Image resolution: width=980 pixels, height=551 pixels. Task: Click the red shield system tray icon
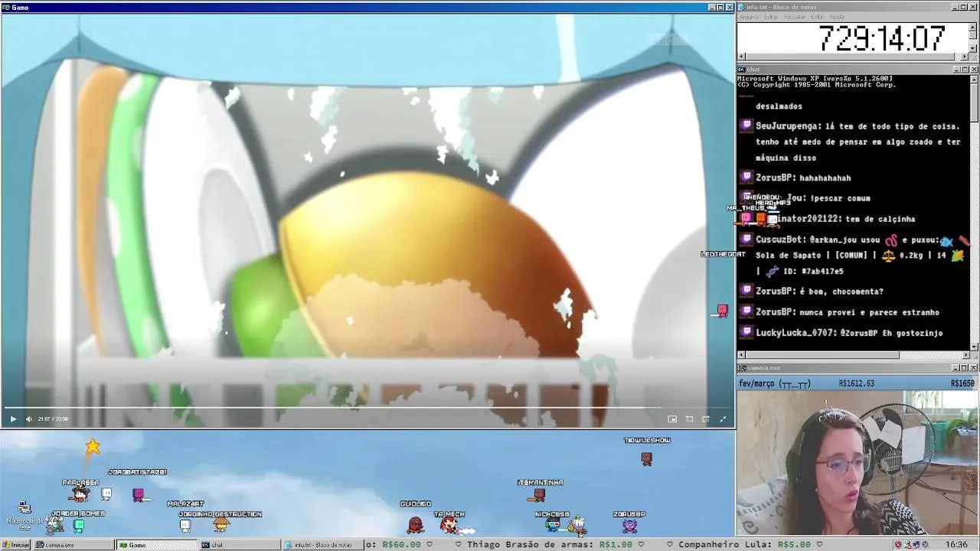pyautogui.click(x=898, y=545)
